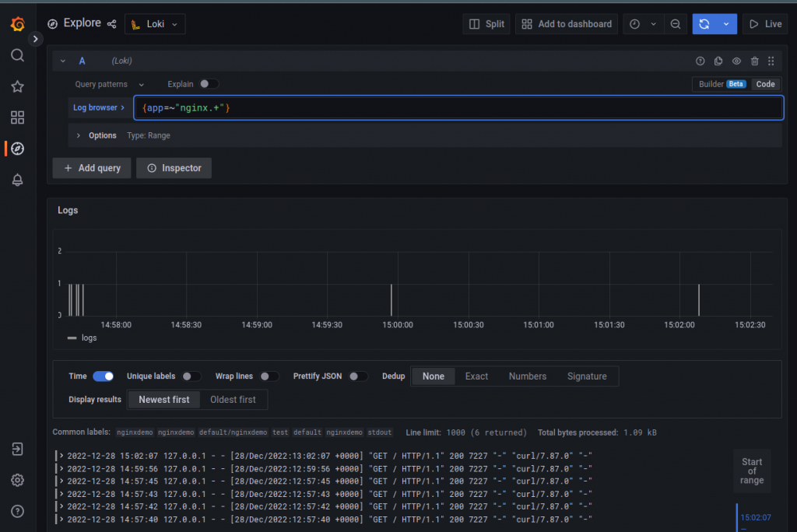The height and width of the screenshot is (532, 797).
Task: Delete query A with the trash icon
Action: (754, 61)
